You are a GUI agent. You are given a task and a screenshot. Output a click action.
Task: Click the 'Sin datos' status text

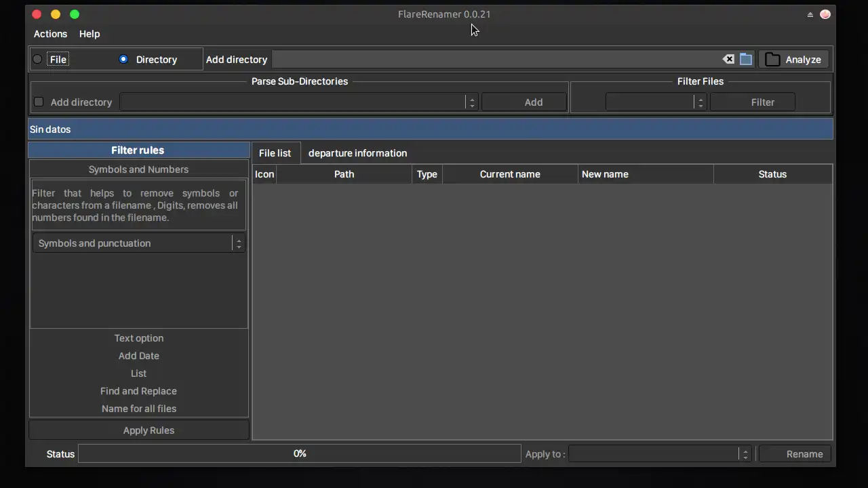tap(50, 129)
